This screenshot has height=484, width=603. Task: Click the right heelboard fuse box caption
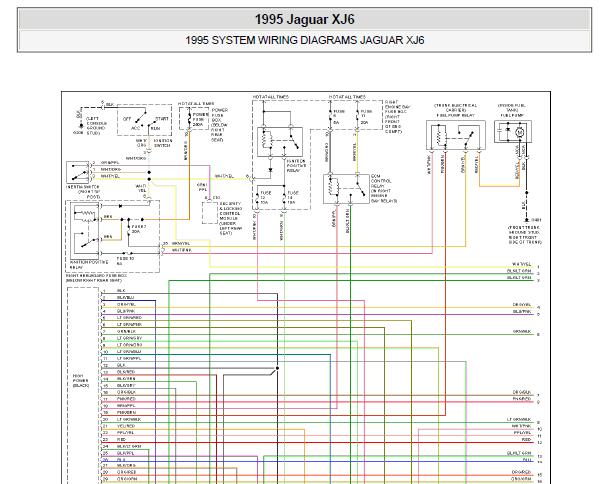[94, 278]
